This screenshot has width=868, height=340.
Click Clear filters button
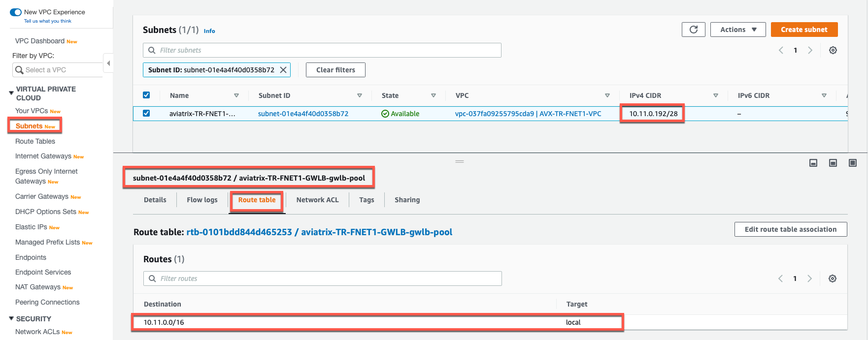click(x=335, y=70)
